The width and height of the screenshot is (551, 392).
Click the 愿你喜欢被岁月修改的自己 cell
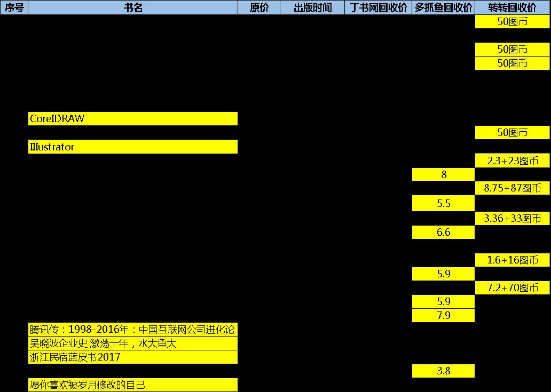[133, 385]
